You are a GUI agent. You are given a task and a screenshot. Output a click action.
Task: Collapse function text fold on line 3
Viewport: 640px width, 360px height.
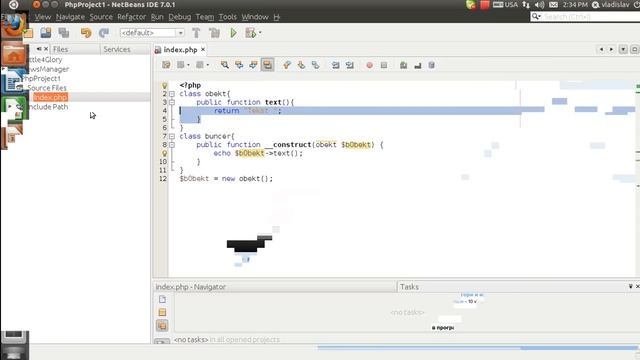[x=172, y=102]
